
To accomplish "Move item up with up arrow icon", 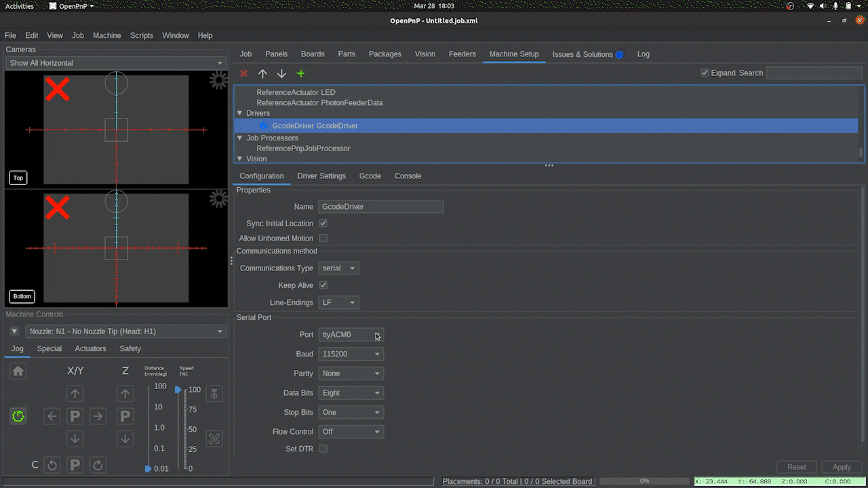I will (x=262, y=73).
